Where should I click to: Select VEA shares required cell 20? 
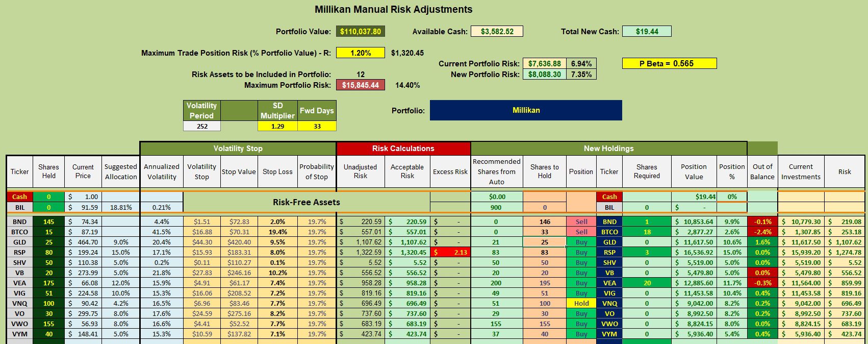click(x=647, y=283)
